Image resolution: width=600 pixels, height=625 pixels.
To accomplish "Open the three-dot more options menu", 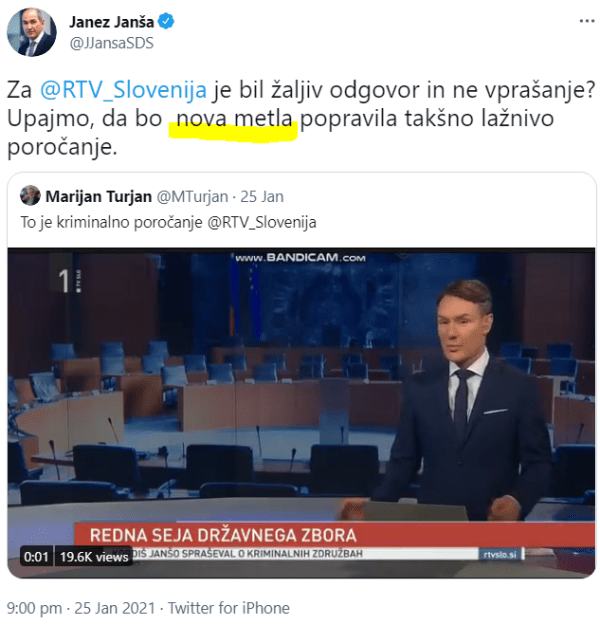I will [586, 21].
